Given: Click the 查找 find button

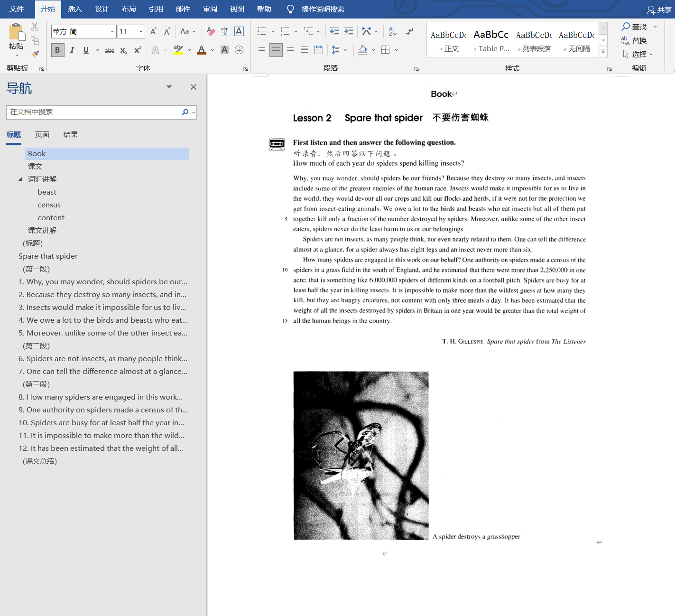Looking at the screenshot, I should [x=635, y=27].
